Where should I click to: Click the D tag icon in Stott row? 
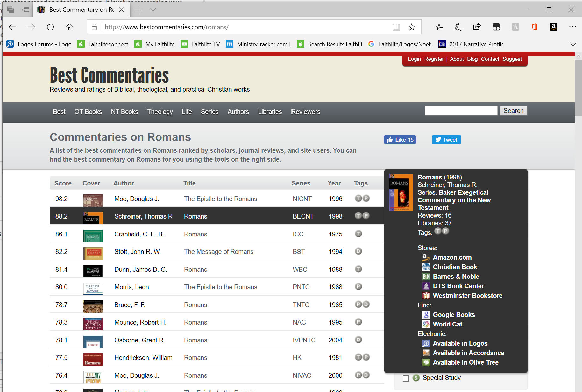[x=358, y=251]
